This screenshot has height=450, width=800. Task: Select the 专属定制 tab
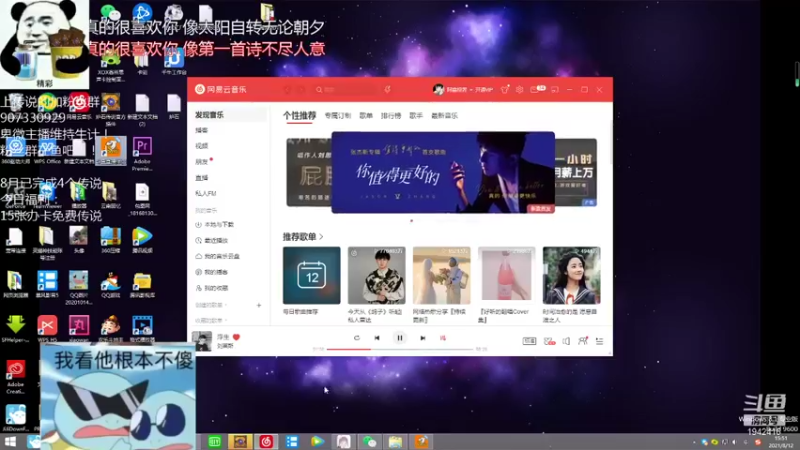(338, 116)
